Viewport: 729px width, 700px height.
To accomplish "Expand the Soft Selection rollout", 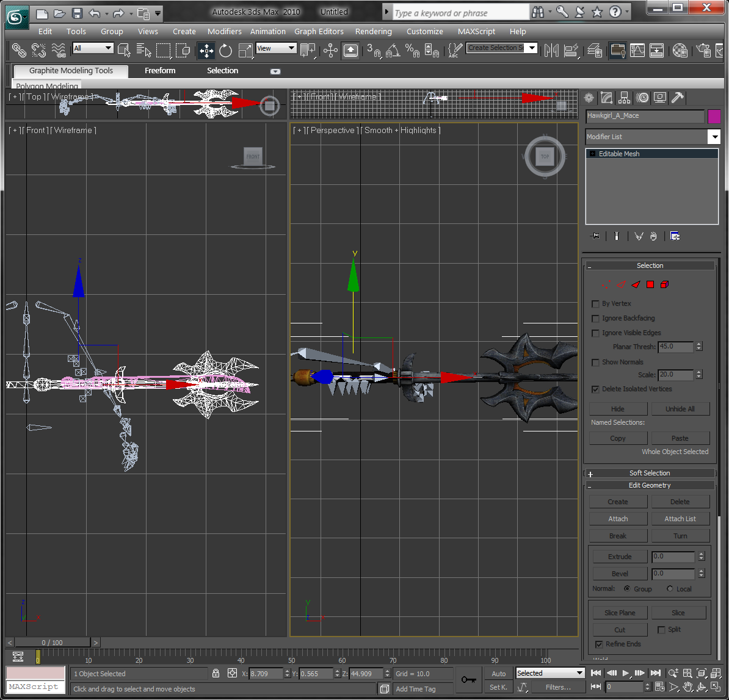I will (x=650, y=473).
